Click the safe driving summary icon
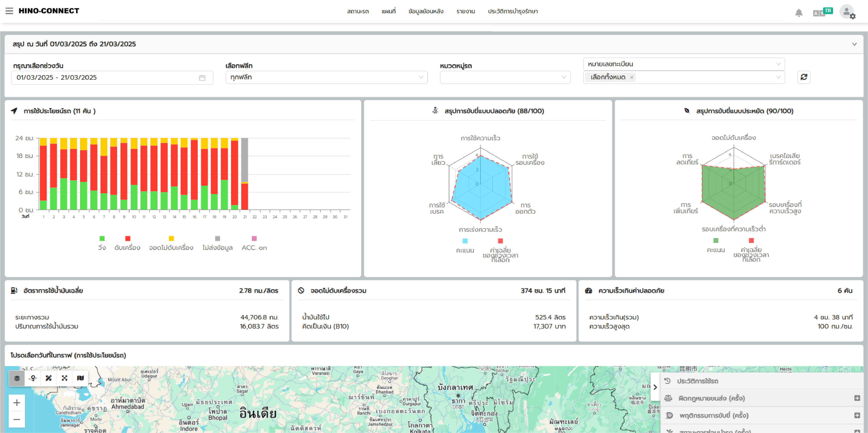868x433 pixels. pyautogui.click(x=435, y=110)
